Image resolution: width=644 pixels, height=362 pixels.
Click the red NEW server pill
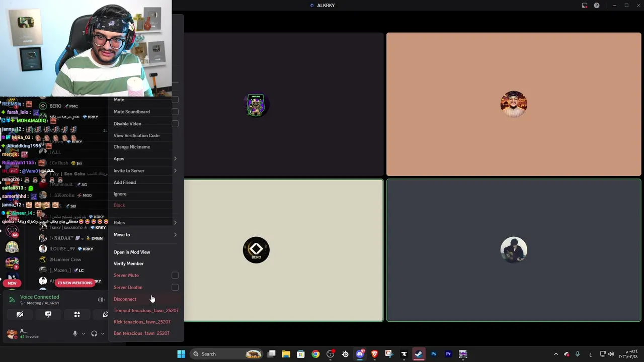(12, 283)
